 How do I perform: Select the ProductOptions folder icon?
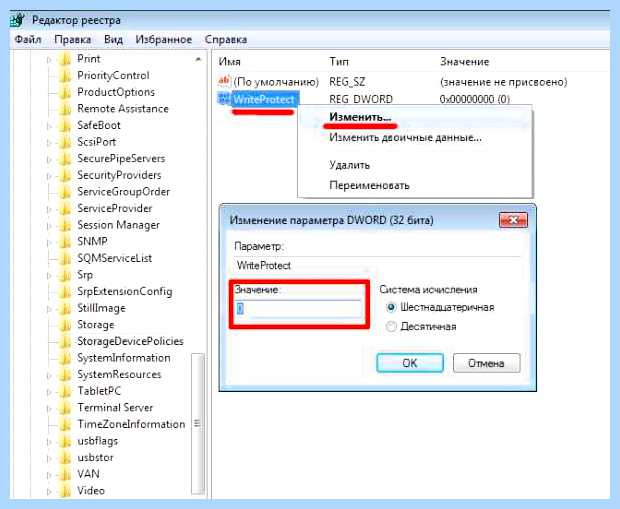[65, 93]
